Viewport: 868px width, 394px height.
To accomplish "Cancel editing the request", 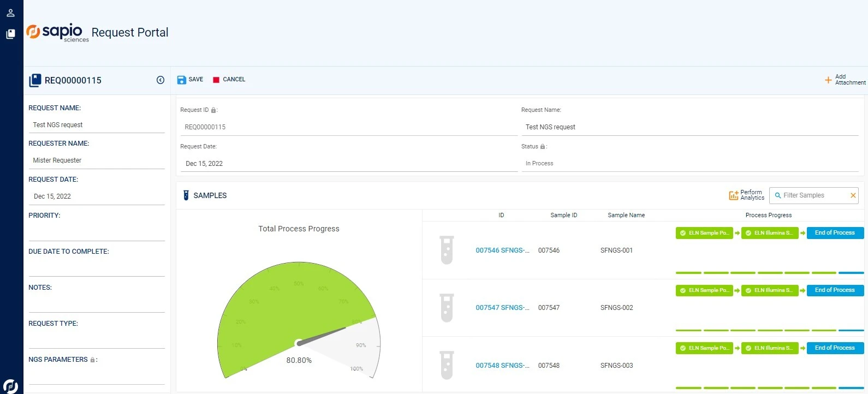I will [229, 80].
